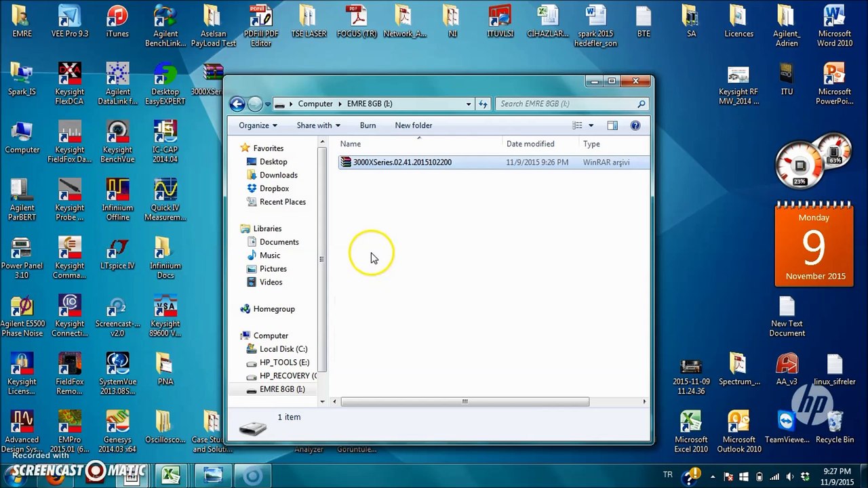The image size is (868, 488).
Task: Create a New folder from toolbar
Action: tap(414, 125)
